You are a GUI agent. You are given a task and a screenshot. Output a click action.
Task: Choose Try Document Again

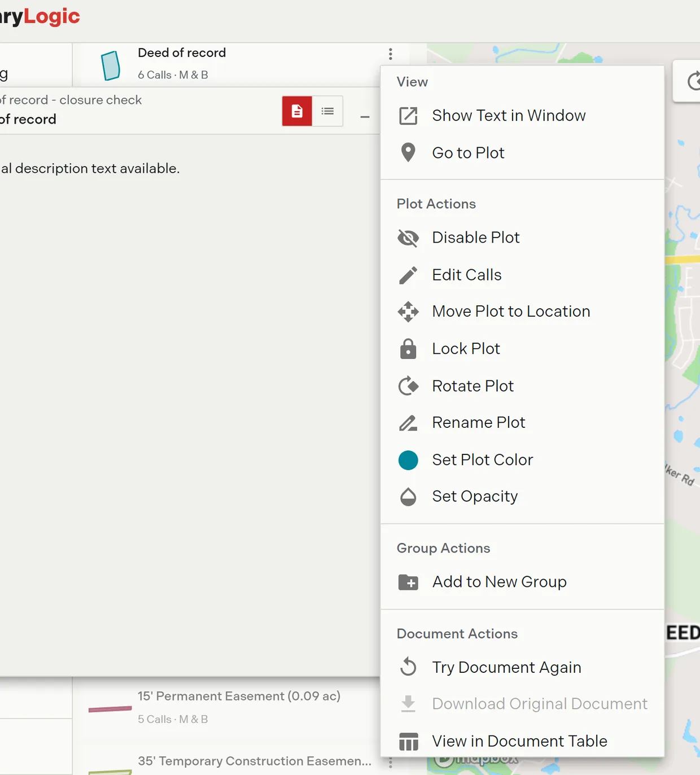(522, 667)
